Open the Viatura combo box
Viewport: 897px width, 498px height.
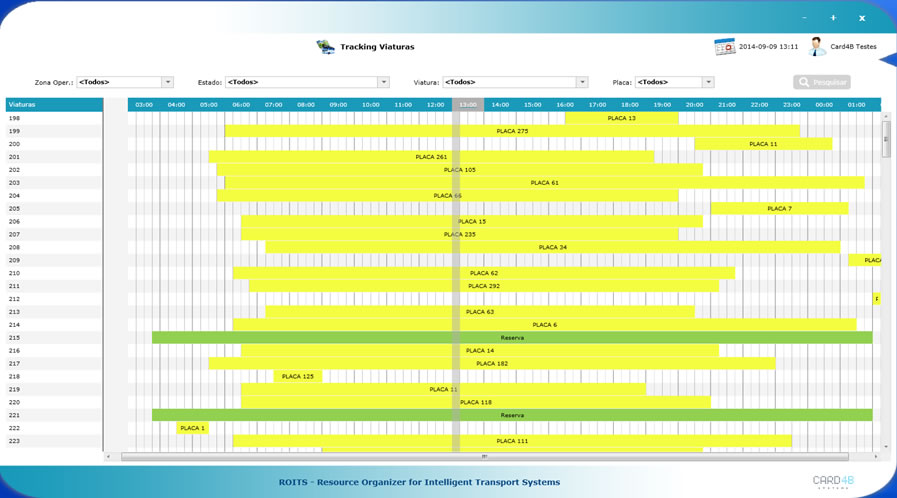click(x=582, y=82)
